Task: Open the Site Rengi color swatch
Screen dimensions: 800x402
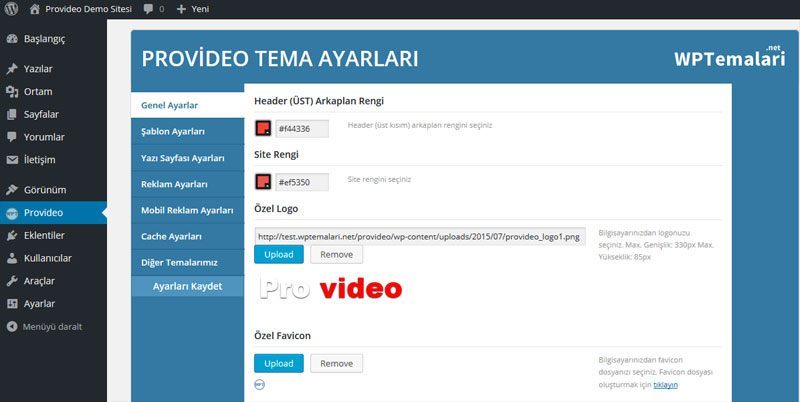Action: (x=263, y=182)
